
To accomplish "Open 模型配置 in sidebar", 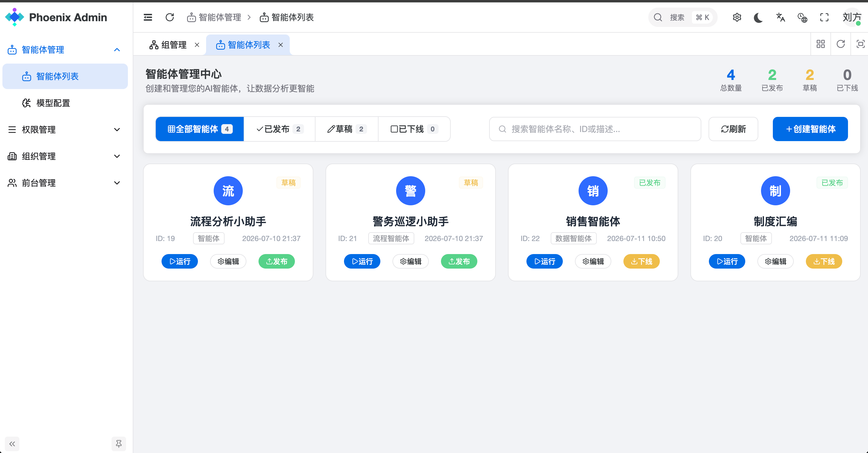I will coord(65,103).
